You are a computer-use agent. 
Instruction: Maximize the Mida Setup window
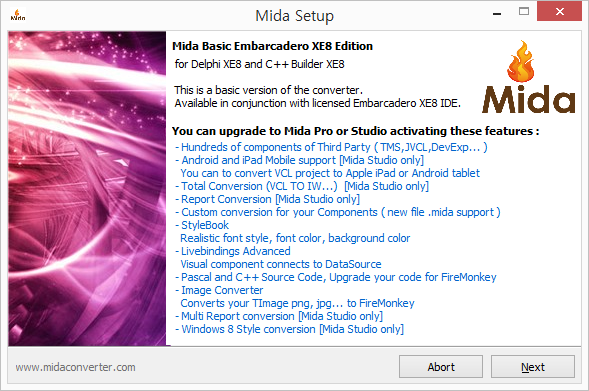coord(524,12)
